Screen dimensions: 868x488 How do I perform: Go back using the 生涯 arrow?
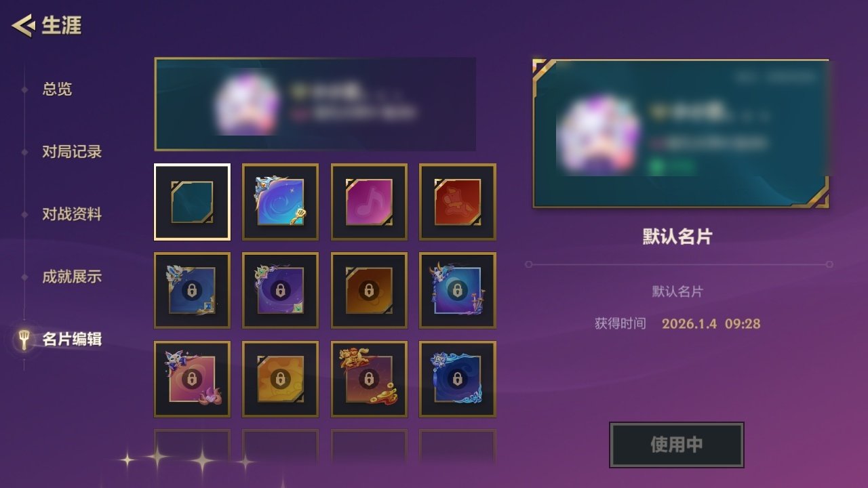22,26
